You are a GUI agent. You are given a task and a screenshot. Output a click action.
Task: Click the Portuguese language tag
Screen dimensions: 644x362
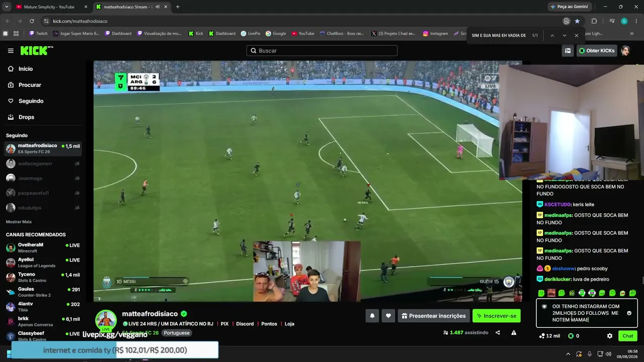(x=177, y=333)
